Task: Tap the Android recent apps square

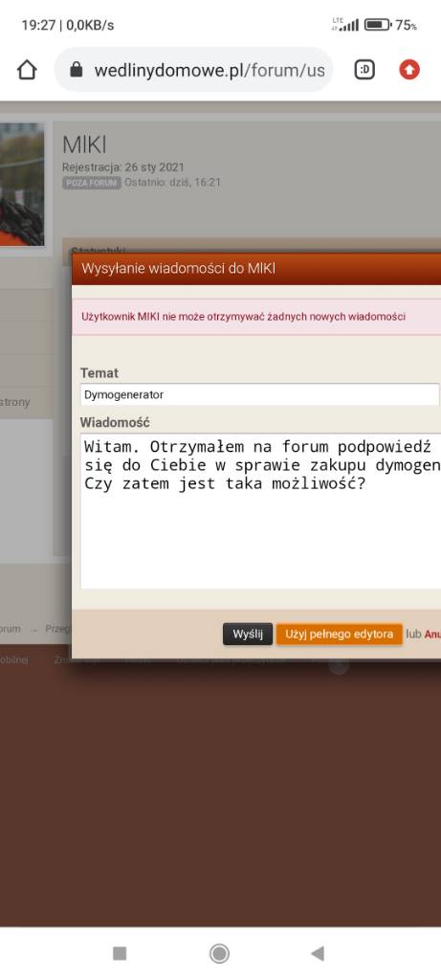Action: tap(120, 952)
